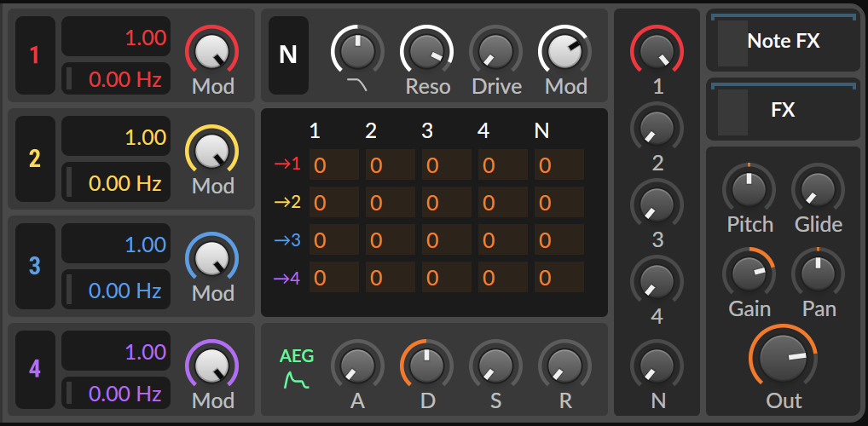Click matrix cell column 3 into →2

pyautogui.click(x=447, y=202)
